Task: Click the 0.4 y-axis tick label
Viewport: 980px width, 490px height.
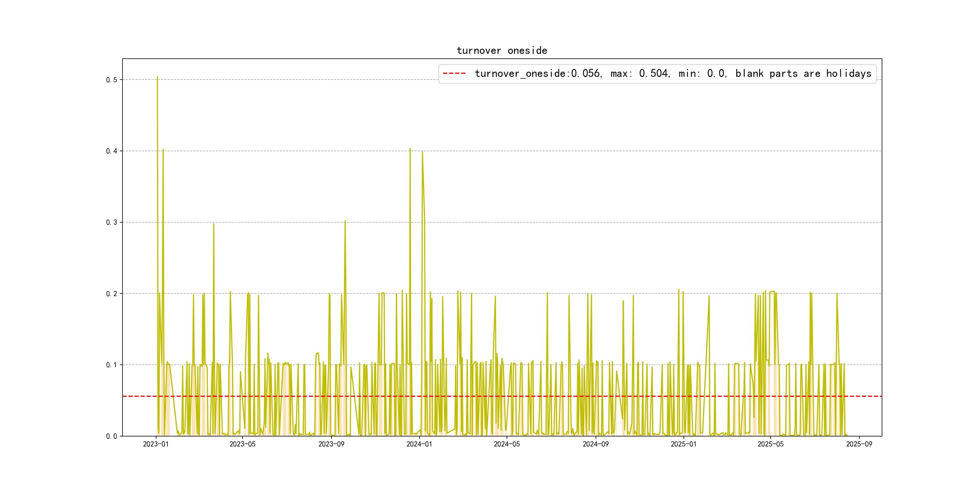Action: 112,151
